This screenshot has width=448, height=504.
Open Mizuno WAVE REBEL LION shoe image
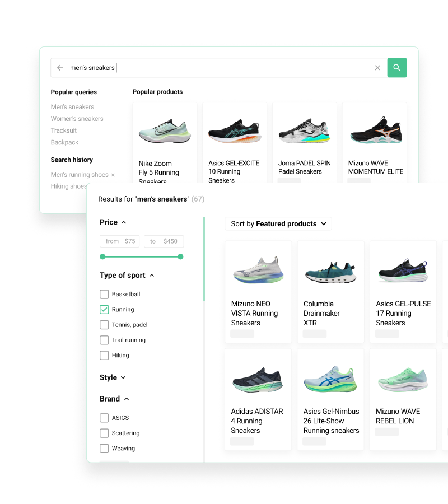403,379
